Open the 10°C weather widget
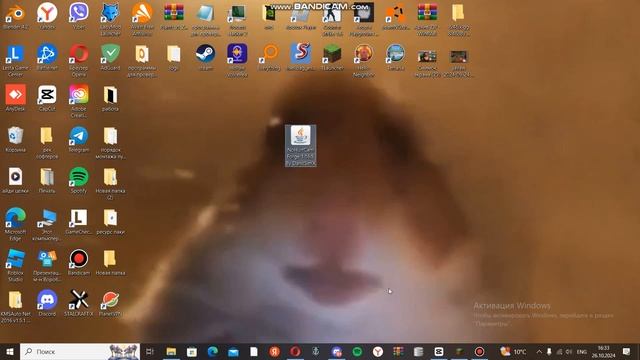Viewport: 640px width, 360px height. point(513,351)
